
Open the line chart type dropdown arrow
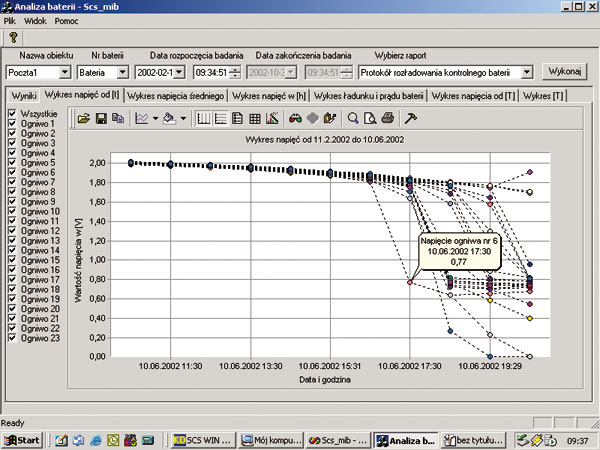155,119
